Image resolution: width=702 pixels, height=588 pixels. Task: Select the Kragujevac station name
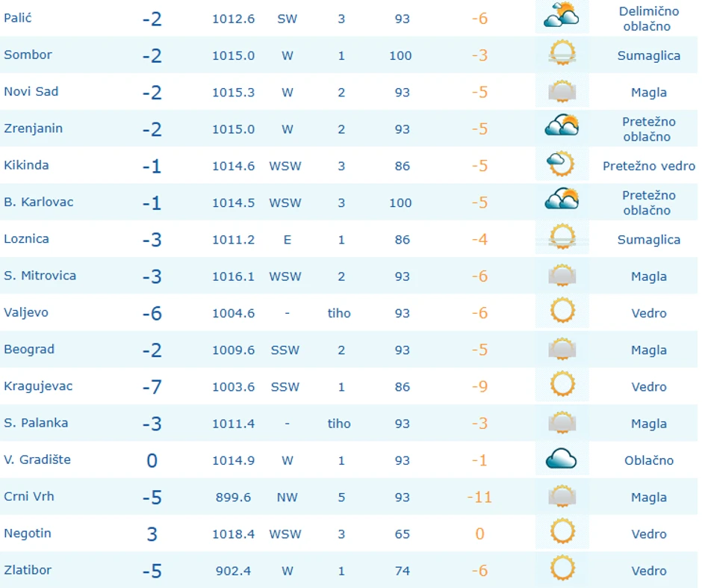(x=38, y=386)
